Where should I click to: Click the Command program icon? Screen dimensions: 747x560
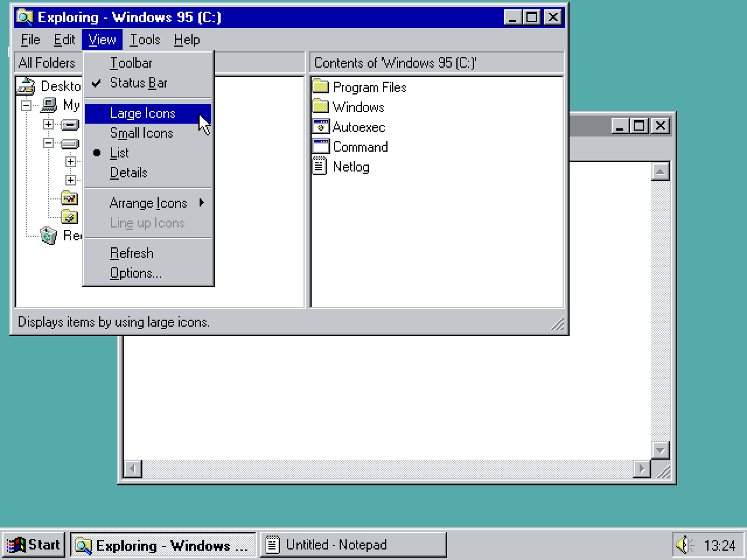tap(321, 146)
